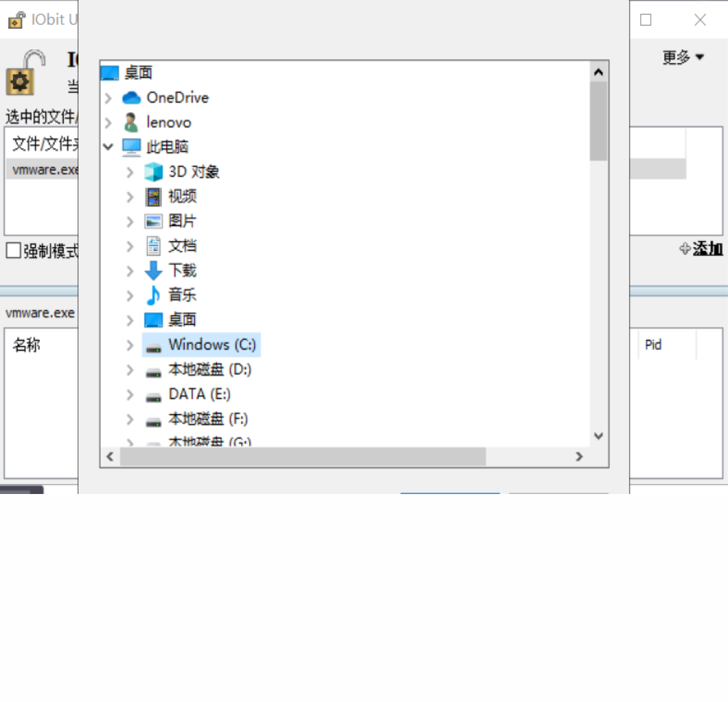The height and width of the screenshot is (702, 728).
Task: Expand the 视频 folder node
Action: pos(130,198)
